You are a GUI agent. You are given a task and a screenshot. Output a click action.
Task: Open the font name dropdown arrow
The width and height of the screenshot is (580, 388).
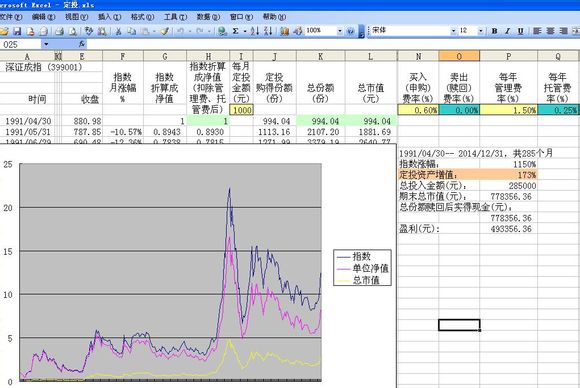coord(453,31)
